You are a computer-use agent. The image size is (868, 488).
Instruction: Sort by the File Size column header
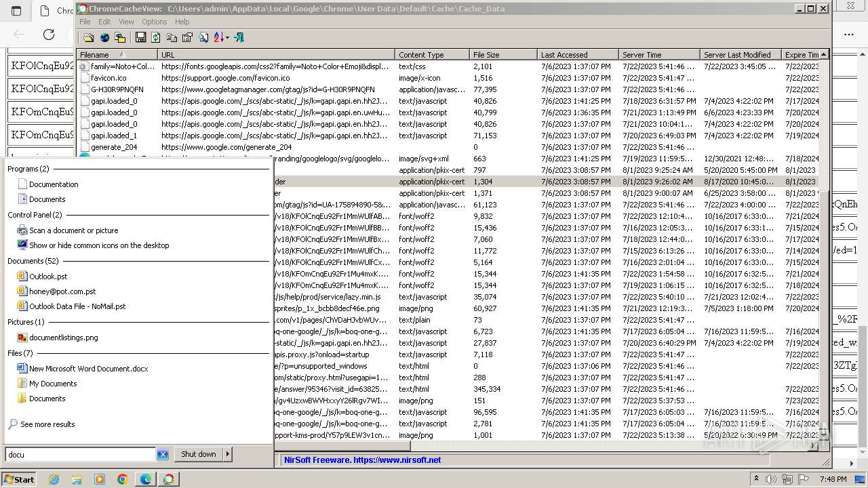coord(503,55)
